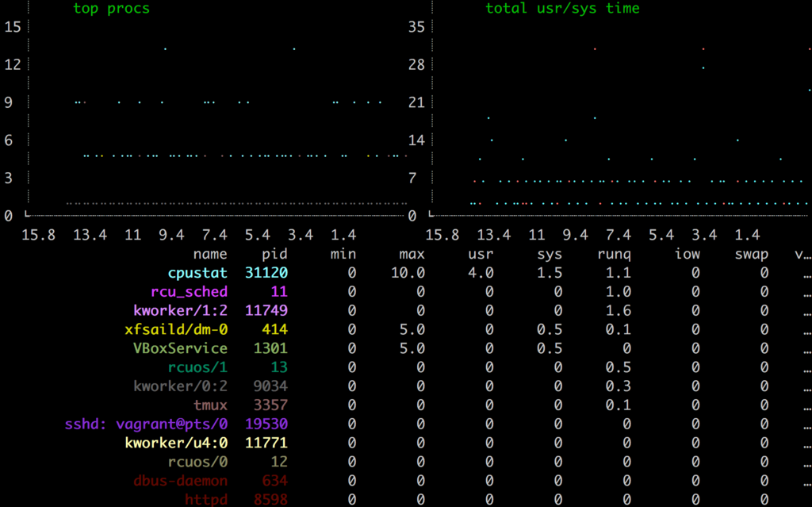This screenshot has width=812, height=507.
Task: Select the 'iow' column header
Action: 688,254
